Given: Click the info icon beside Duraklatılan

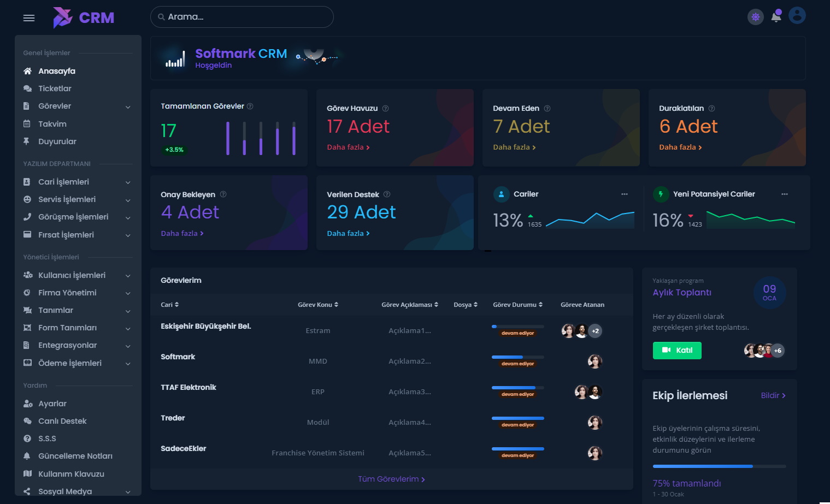Looking at the screenshot, I should coord(711,109).
